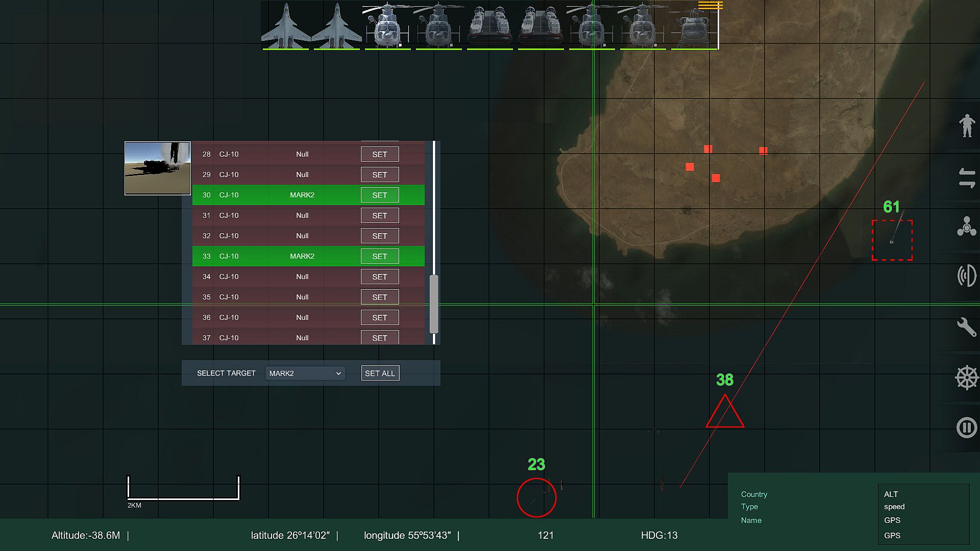Click the ship's helm wheel icon

(x=966, y=378)
